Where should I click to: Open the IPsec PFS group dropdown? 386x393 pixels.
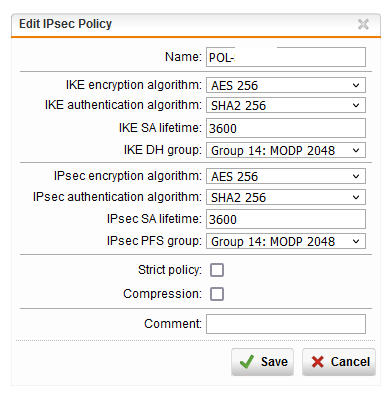click(x=286, y=241)
